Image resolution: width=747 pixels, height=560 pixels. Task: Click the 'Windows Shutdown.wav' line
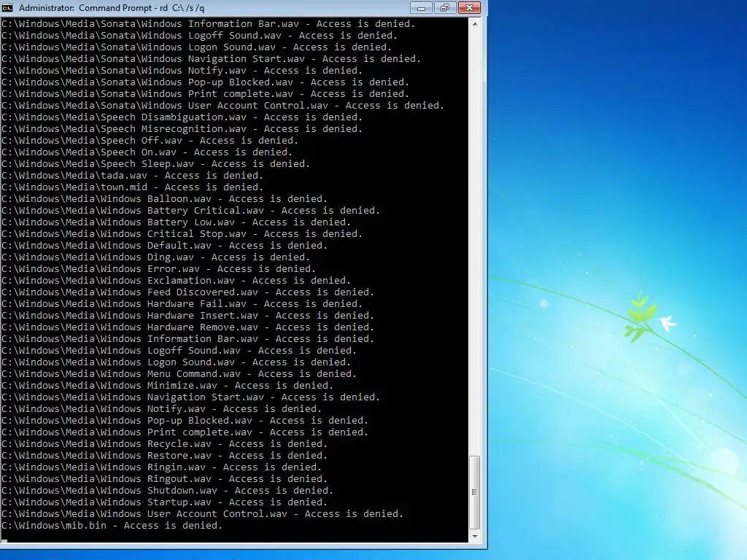point(167,491)
